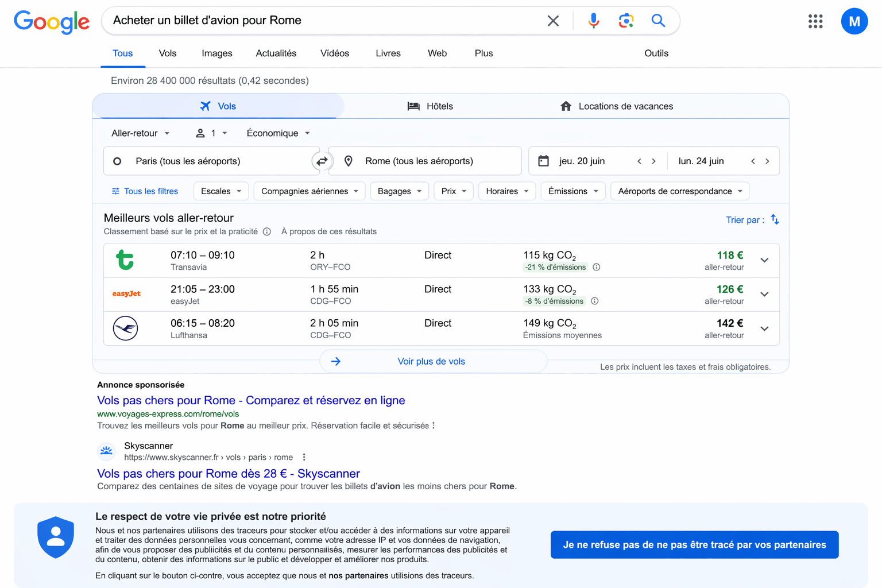
Task: Click the blue privacy consent button
Action: [694, 544]
